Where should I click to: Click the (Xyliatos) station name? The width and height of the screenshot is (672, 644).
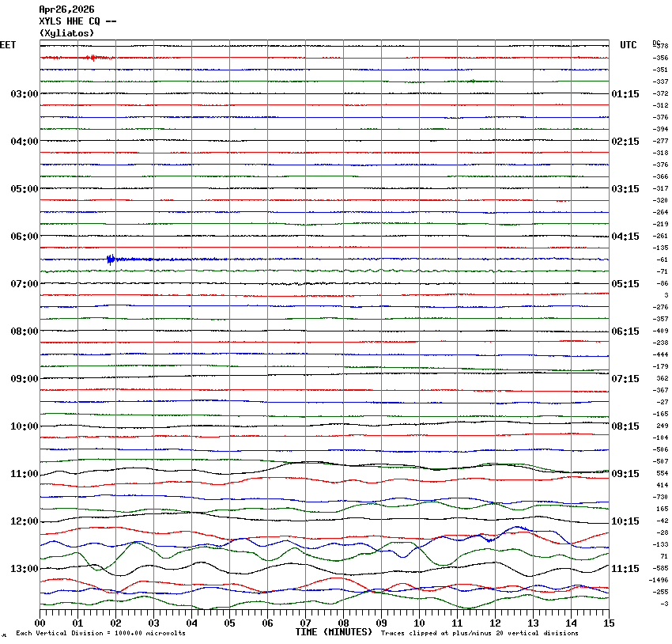coord(67,33)
